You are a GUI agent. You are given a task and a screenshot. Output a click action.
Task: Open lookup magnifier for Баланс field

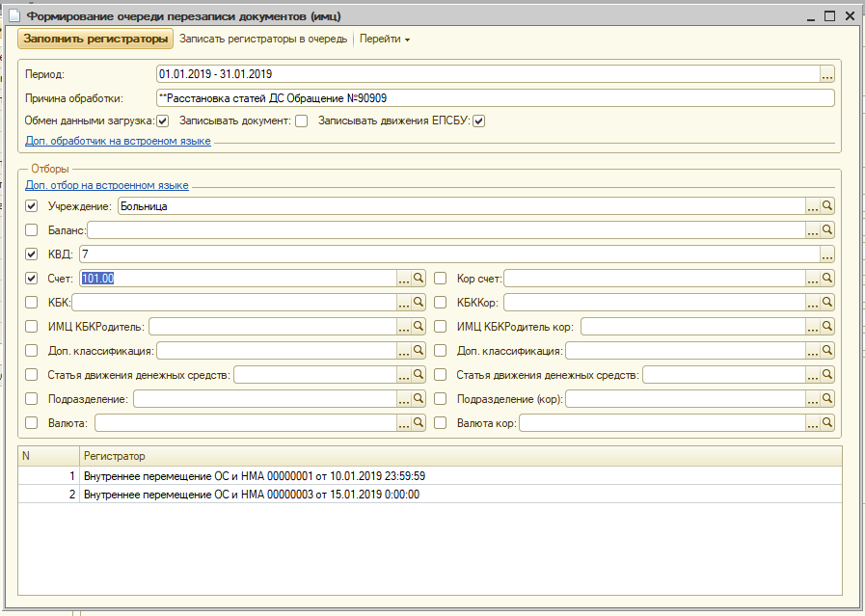827,230
